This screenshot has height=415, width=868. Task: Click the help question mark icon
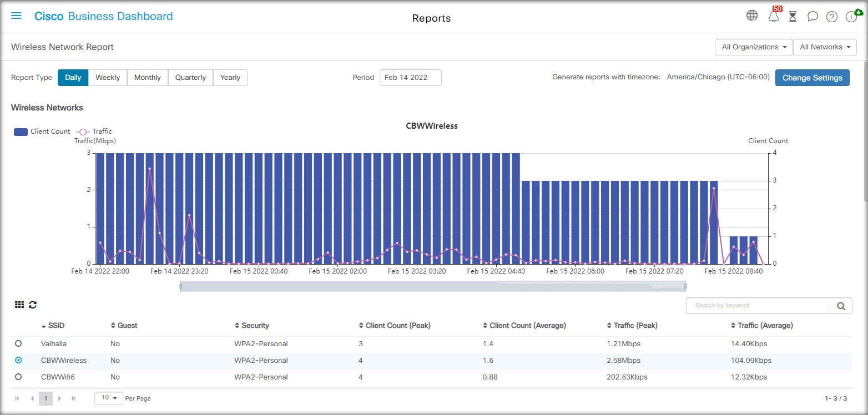click(832, 17)
